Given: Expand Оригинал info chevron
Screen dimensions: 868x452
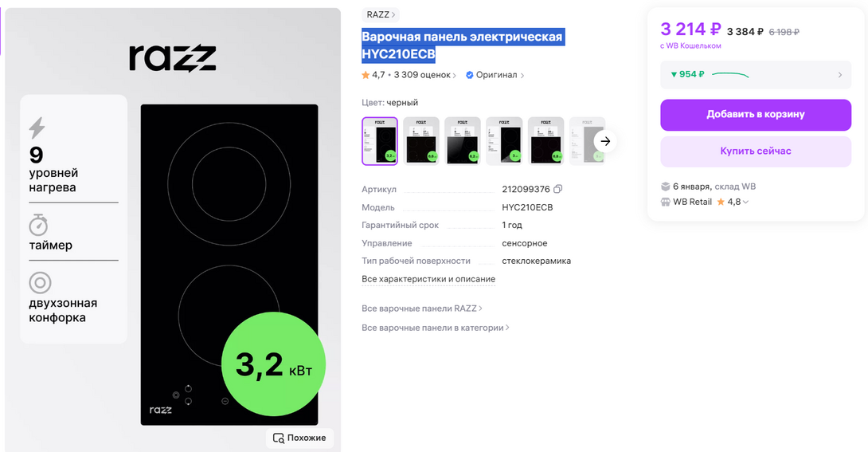Looking at the screenshot, I should click(x=522, y=75).
